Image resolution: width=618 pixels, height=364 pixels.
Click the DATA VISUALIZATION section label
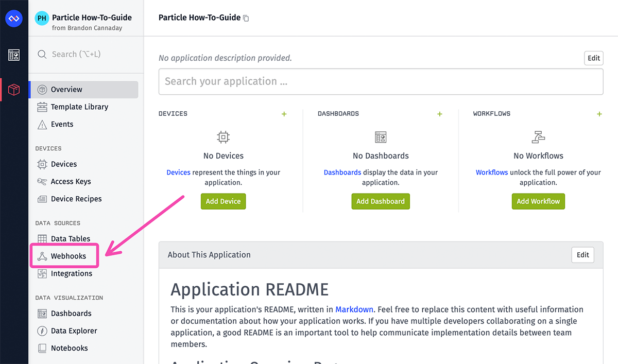click(x=69, y=298)
